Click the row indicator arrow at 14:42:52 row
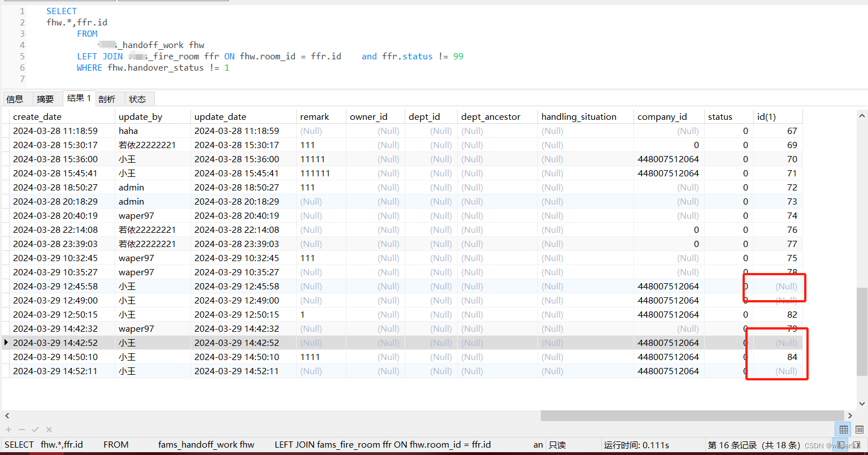The height and width of the screenshot is (455, 868). (6, 343)
